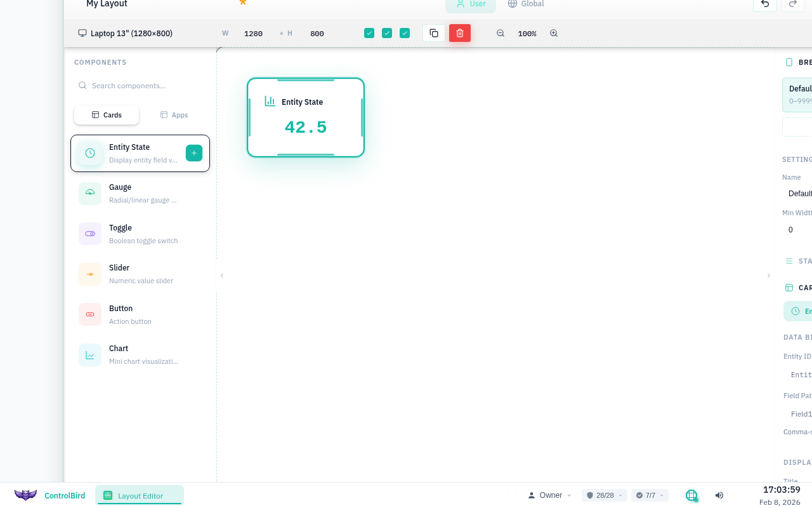This screenshot has width=812, height=508.
Task: Click the Chart component row label
Action: tap(119, 349)
